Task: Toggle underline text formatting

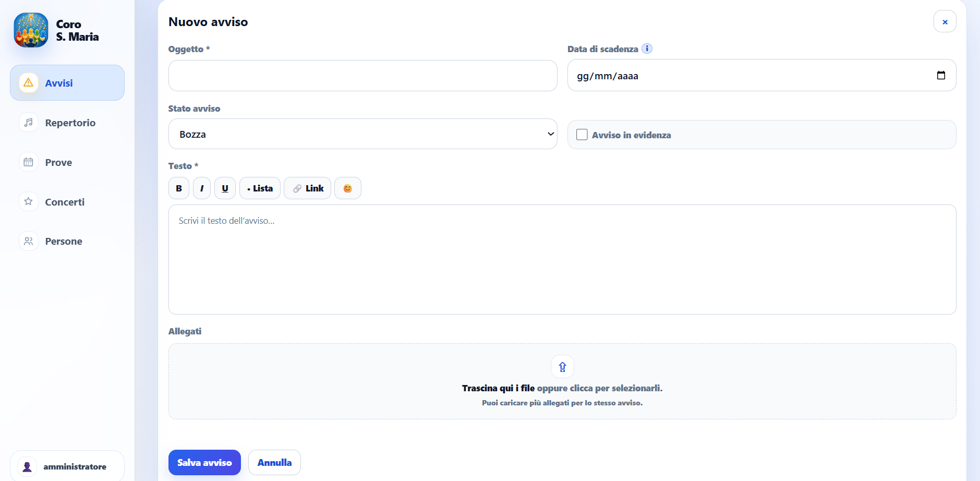Action: pyautogui.click(x=225, y=188)
